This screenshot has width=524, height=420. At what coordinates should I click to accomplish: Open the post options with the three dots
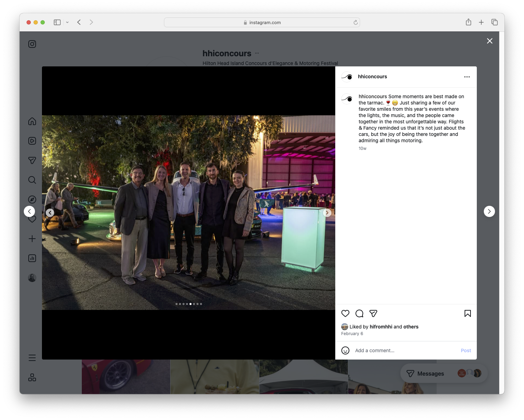pyautogui.click(x=467, y=77)
